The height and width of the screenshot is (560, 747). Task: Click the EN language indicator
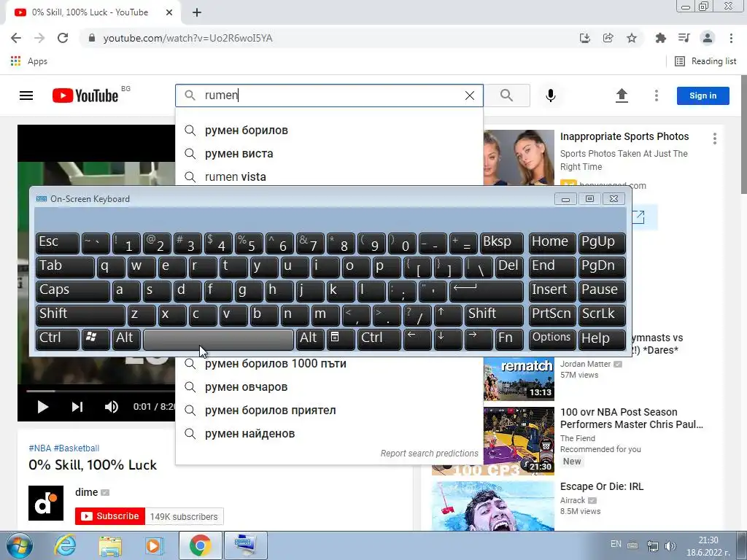click(x=616, y=544)
